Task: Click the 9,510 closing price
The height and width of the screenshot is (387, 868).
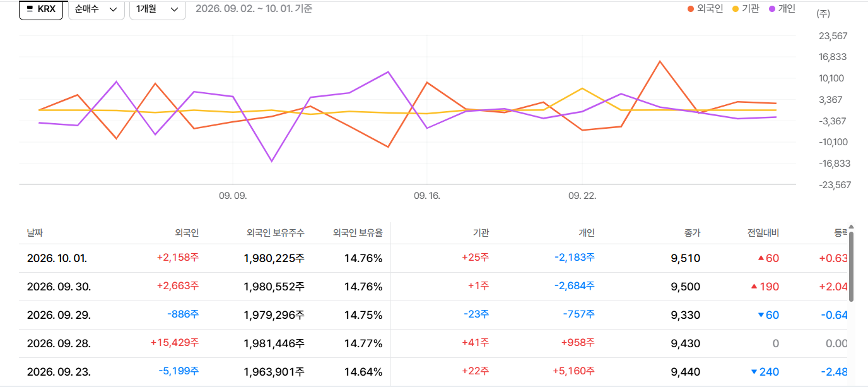Action: point(686,258)
